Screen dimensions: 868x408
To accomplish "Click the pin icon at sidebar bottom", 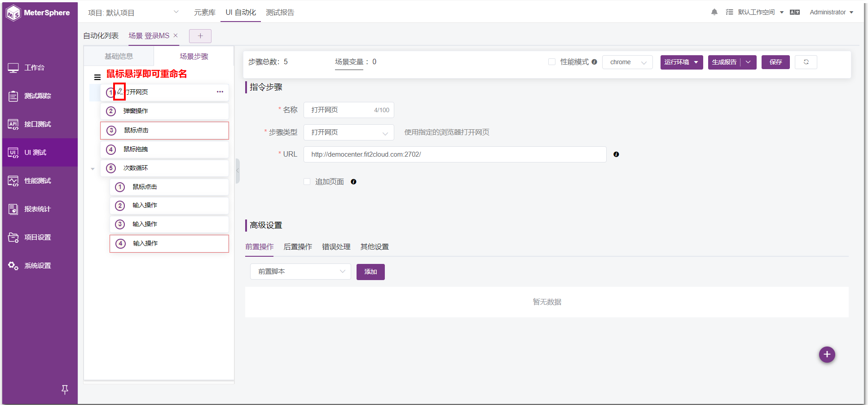I will click(65, 390).
